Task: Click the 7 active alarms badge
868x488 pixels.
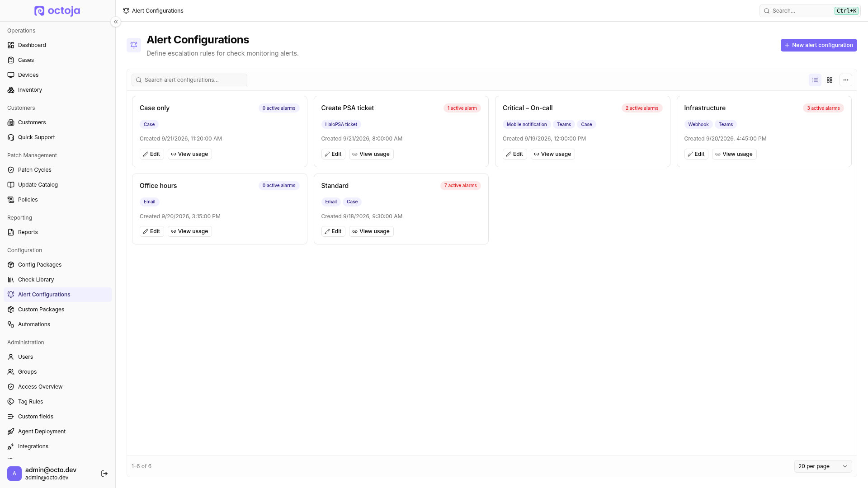Action: [460, 186]
